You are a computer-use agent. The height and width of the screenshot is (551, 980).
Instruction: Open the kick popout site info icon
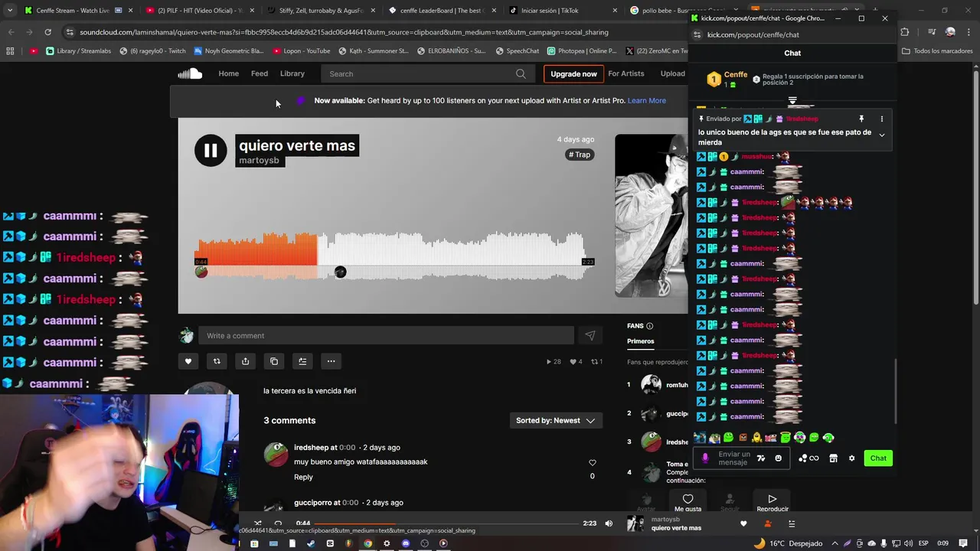(x=697, y=34)
